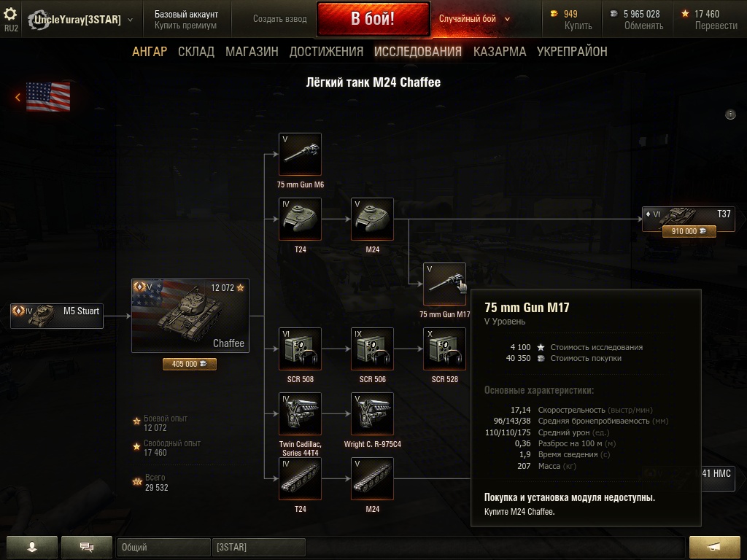Viewport: 747px width, 560px height.
Task: Click the Купить премиум link
Action: pyautogui.click(x=185, y=26)
